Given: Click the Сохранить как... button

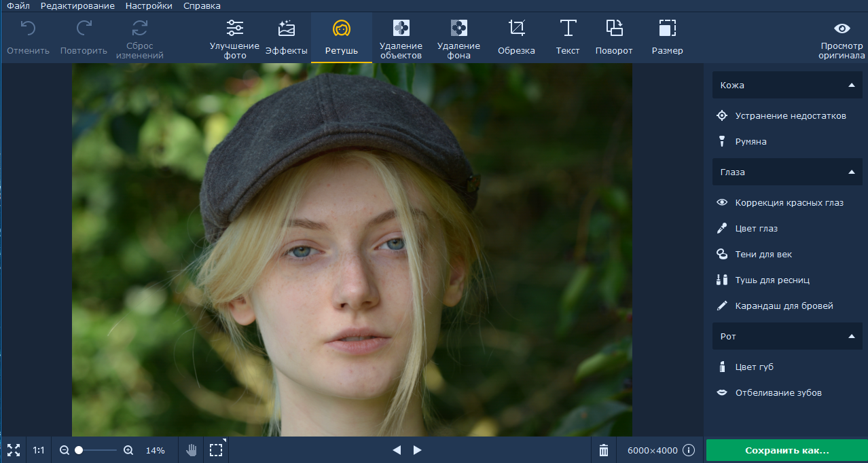Looking at the screenshot, I should [786, 450].
